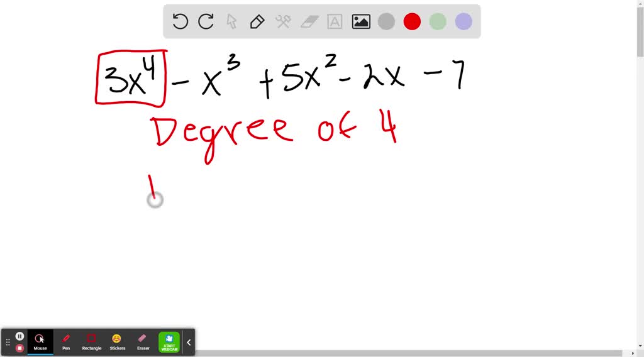This screenshot has height=357, width=644.
Task: Click the scroll down arrow
Action: [640, 346]
